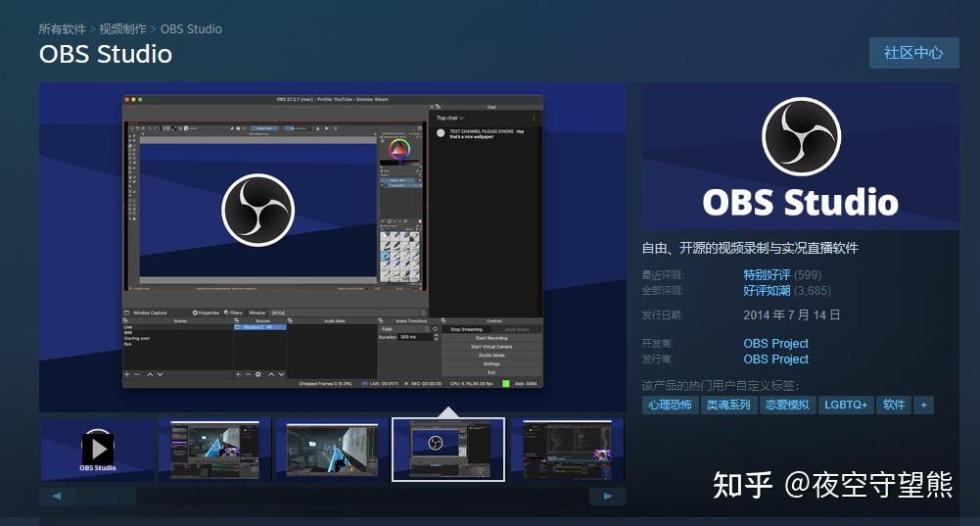Open the 好评如潮 all reviews link
Screen dimensions: 980x526
767,290
